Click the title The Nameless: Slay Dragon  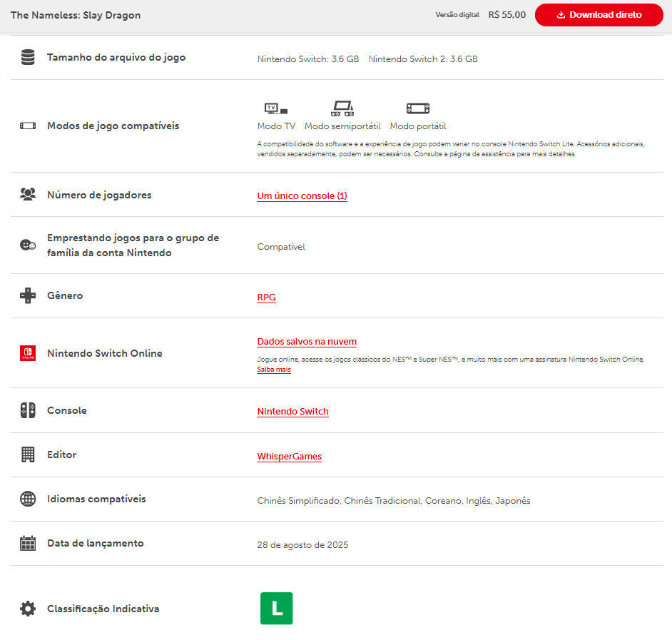point(76,15)
